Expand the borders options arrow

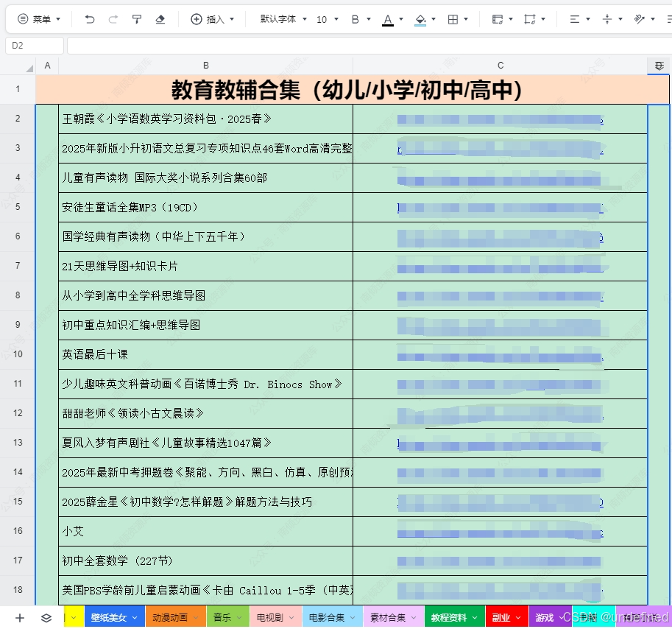[466, 19]
